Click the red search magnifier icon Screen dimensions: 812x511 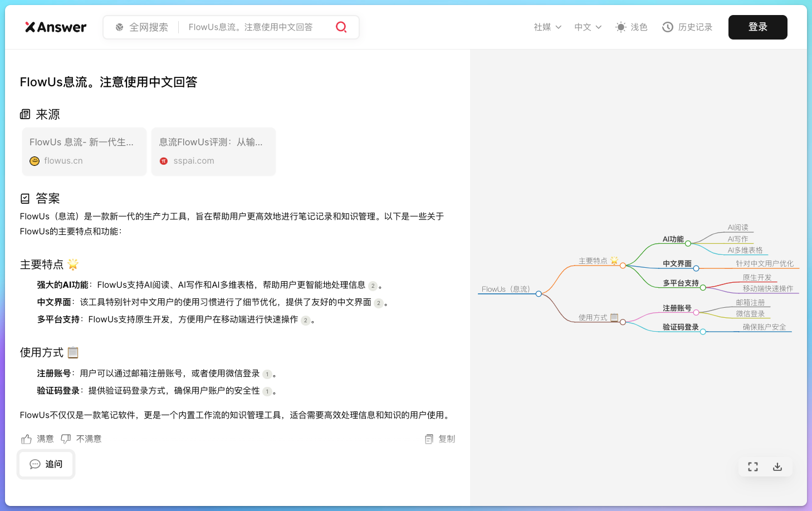click(341, 27)
